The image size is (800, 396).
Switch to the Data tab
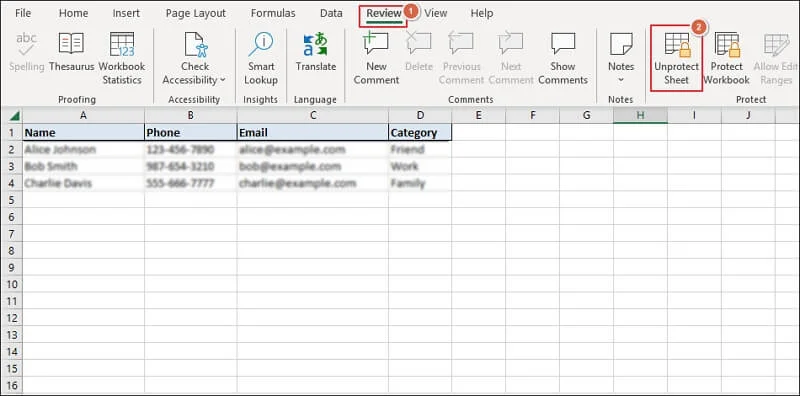click(331, 13)
